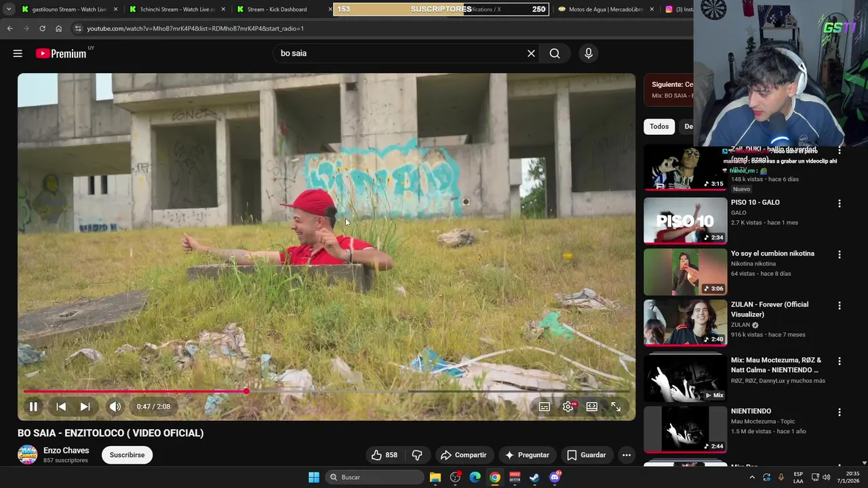The width and height of the screenshot is (868, 488).
Task: Open options for Yo soy el cumbion nikotina
Action: 840,255
